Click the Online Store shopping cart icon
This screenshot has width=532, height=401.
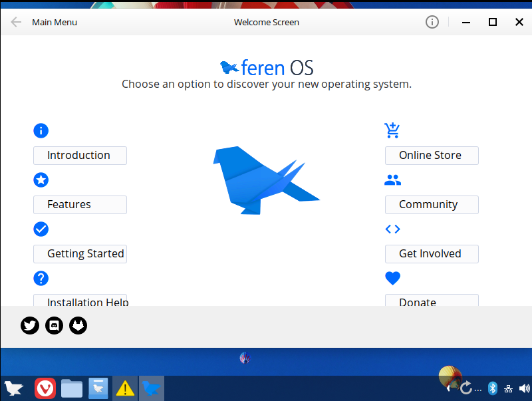point(392,130)
